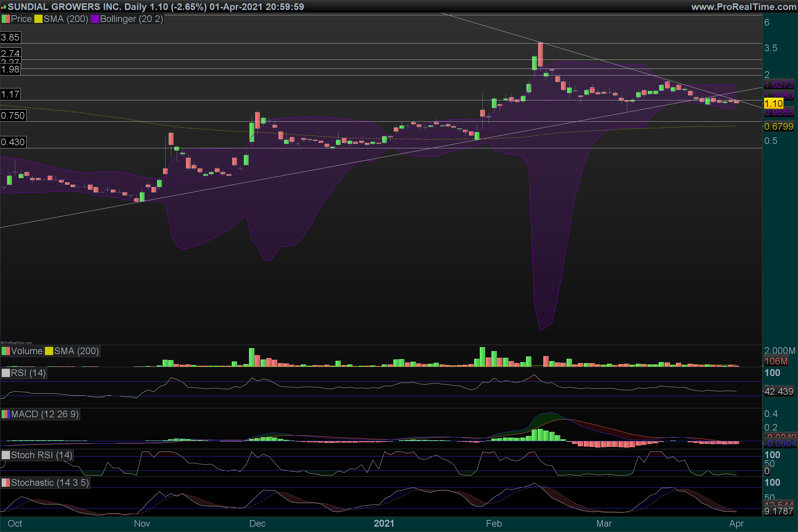Screen dimensions: 798x532
Task: Select the MACD (12 26 9) label
Action: point(45,414)
